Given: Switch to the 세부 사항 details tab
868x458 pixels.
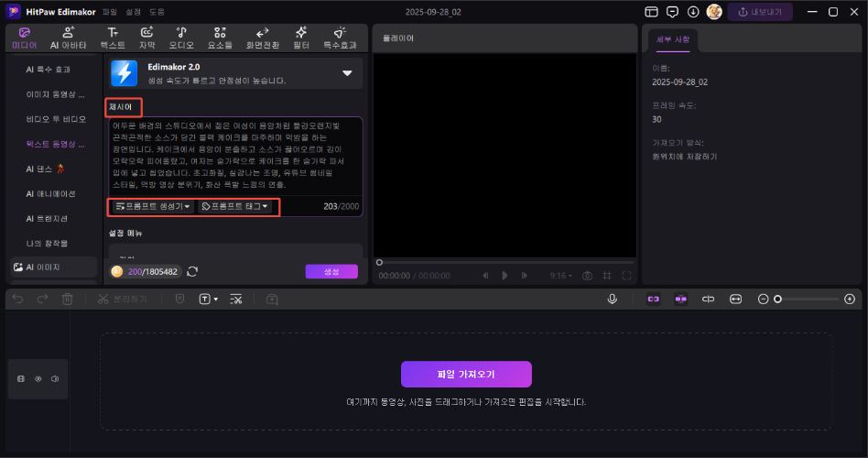Looking at the screenshot, I should click(673, 40).
